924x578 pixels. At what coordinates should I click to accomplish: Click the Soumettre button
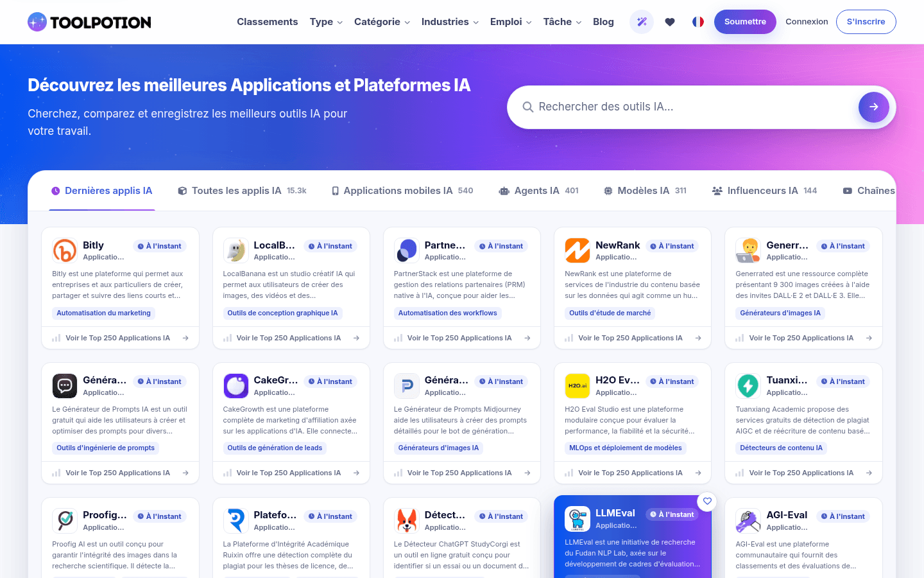(745, 22)
